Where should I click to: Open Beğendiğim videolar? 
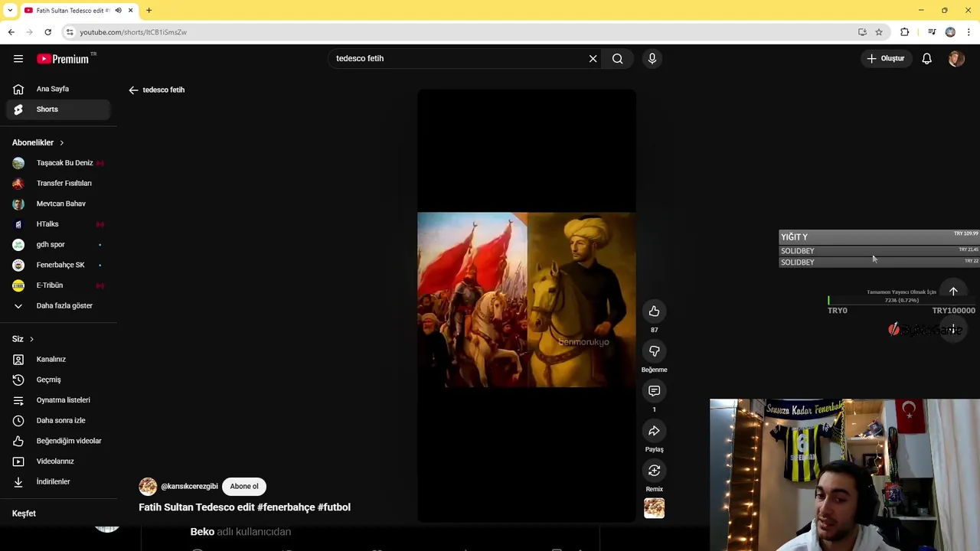pos(58,441)
